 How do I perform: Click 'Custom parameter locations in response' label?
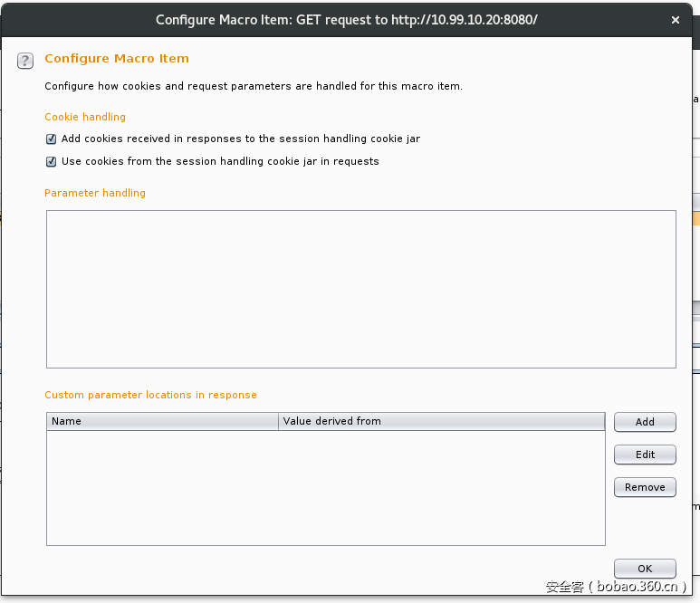[x=150, y=395]
